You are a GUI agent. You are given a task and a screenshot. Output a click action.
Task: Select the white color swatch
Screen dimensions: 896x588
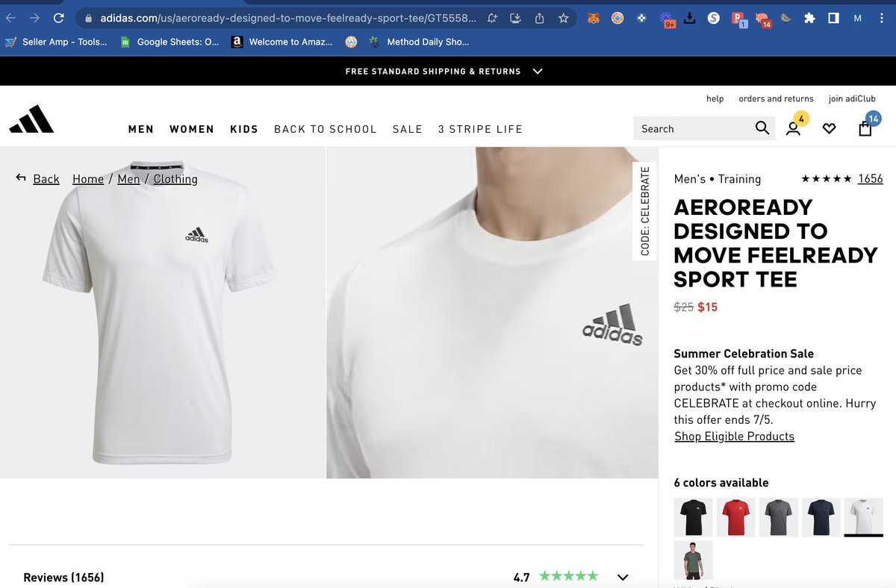coord(864,517)
